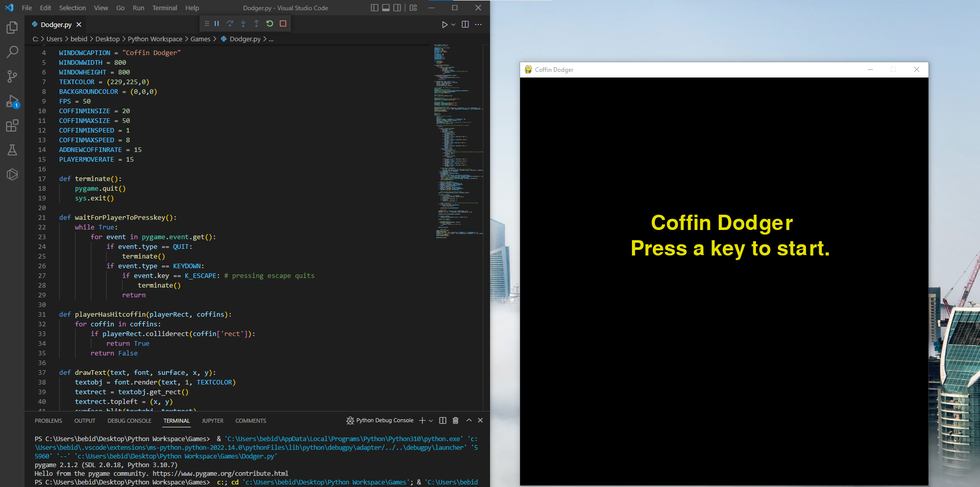980x487 pixels.
Task: Open the Testing view
Action: pyautogui.click(x=12, y=150)
